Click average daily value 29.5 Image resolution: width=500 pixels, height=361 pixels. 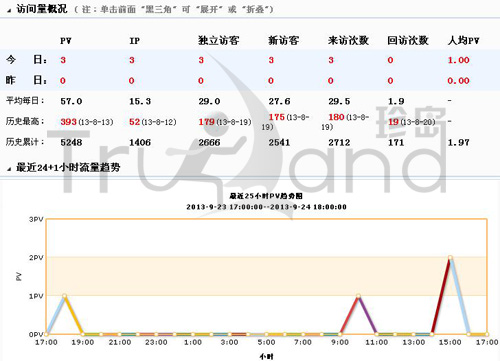pos(339,101)
